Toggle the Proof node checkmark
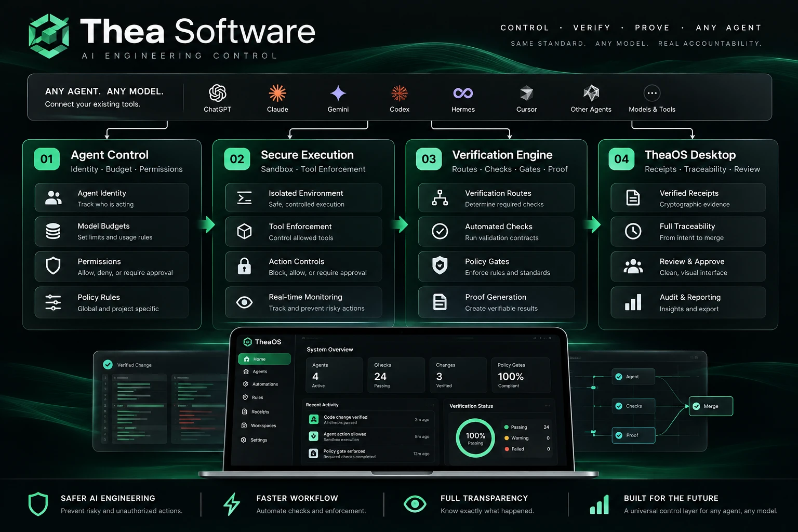 coord(619,435)
